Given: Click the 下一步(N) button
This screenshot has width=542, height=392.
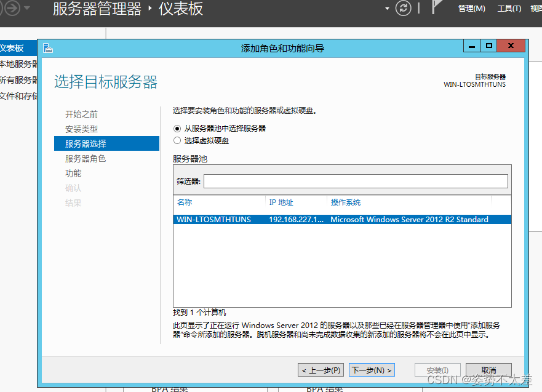Looking at the screenshot, I should [x=372, y=370].
